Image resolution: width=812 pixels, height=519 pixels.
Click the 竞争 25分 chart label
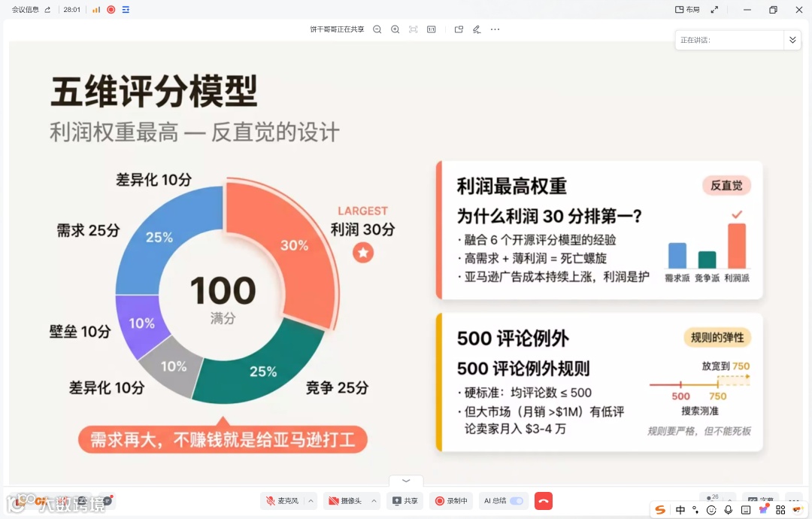tap(337, 387)
